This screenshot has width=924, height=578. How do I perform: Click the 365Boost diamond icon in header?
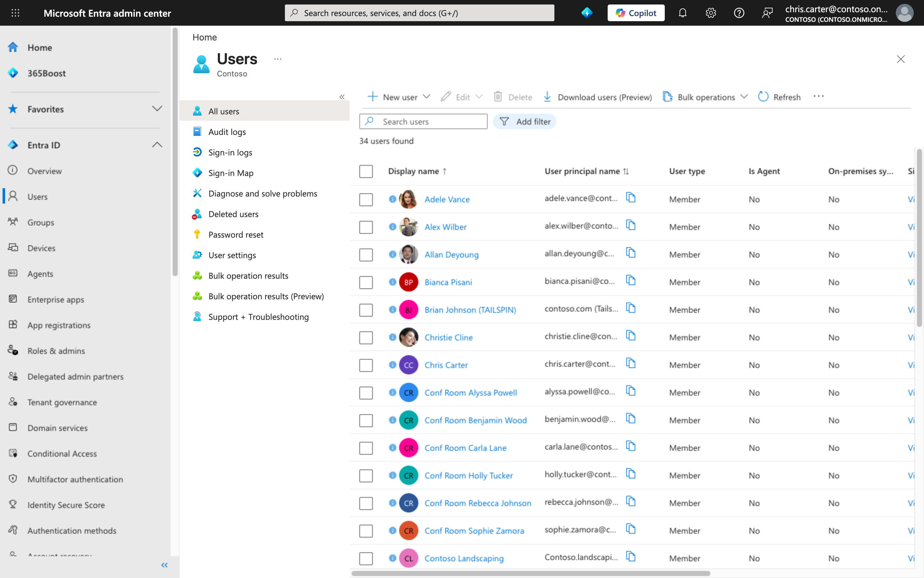tap(587, 13)
